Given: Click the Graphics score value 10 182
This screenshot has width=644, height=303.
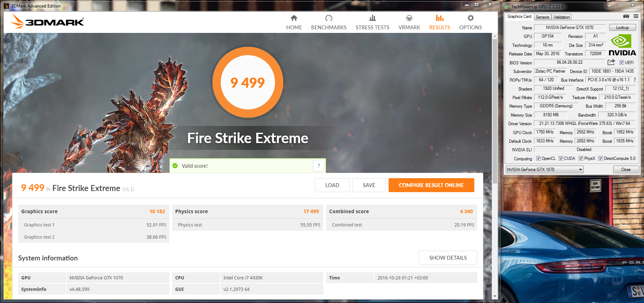Looking at the screenshot, I should click(157, 211).
